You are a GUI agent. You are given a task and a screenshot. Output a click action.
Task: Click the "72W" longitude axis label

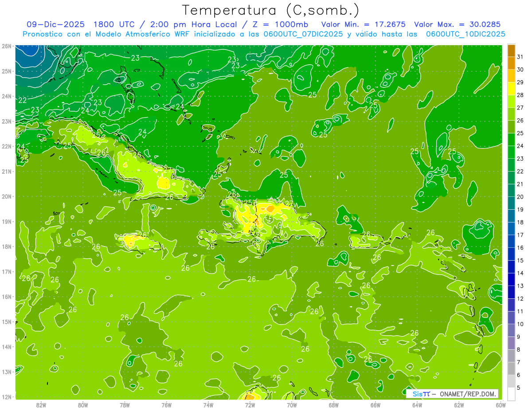click(x=250, y=405)
